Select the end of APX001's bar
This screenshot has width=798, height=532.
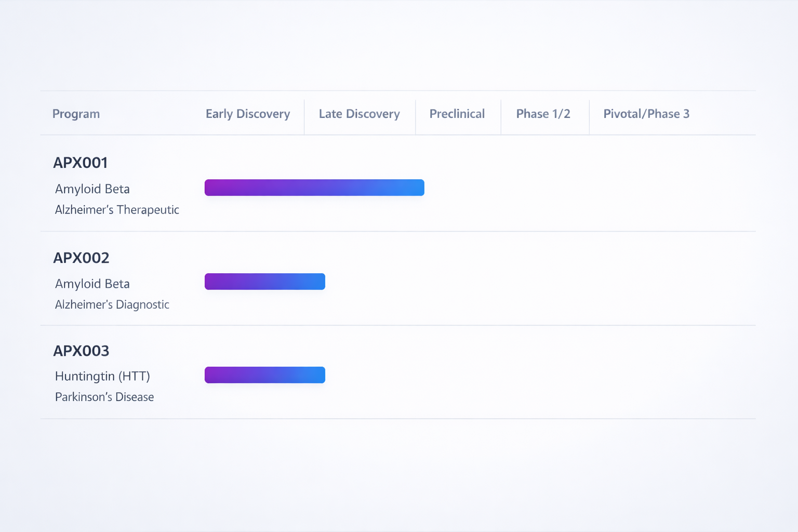(x=420, y=188)
